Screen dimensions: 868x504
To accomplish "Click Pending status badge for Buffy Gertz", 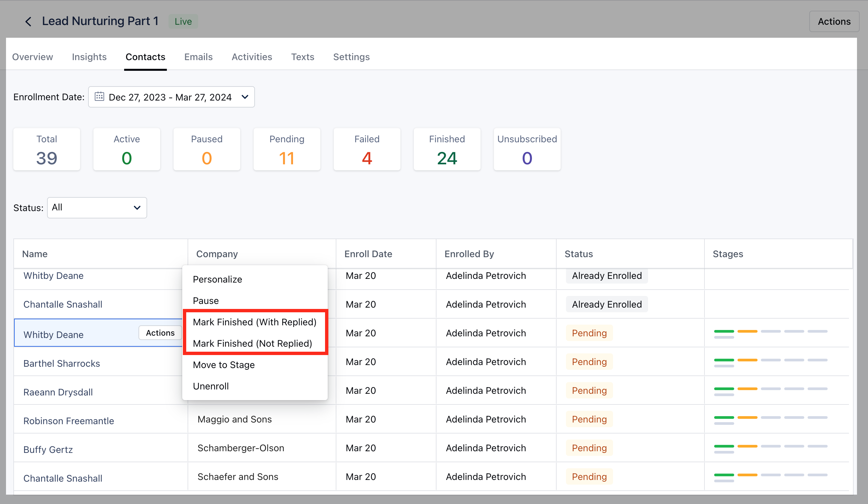I will click(589, 448).
